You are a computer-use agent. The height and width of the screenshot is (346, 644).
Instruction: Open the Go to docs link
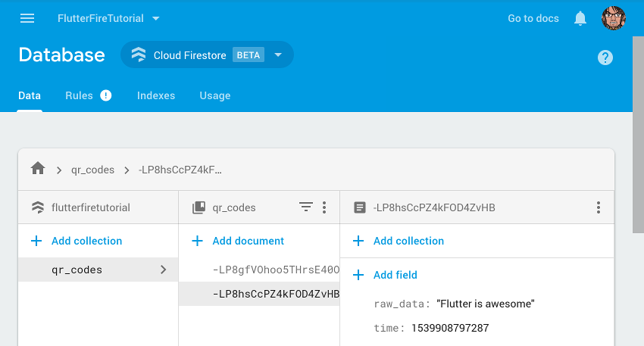pyautogui.click(x=533, y=18)
